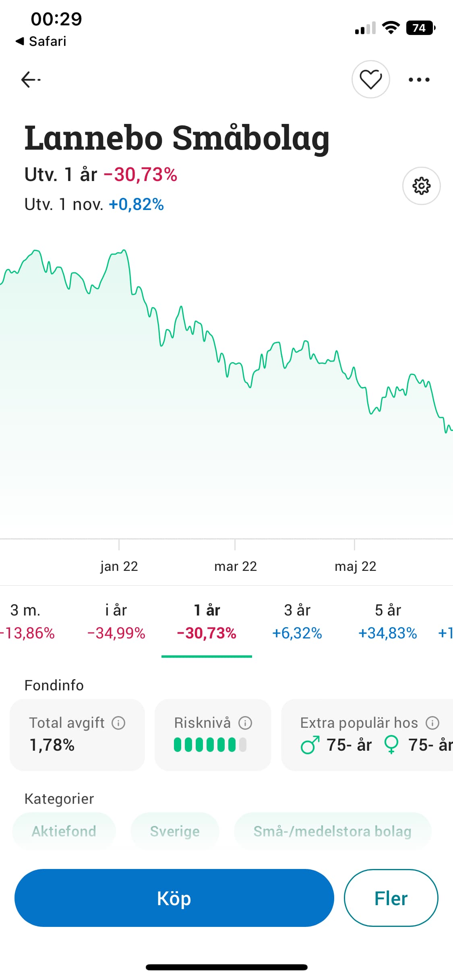The width and height of the screenshot is (453, 980).
Task: Switch to 3 år performance tab
Action: click(297, 621)
